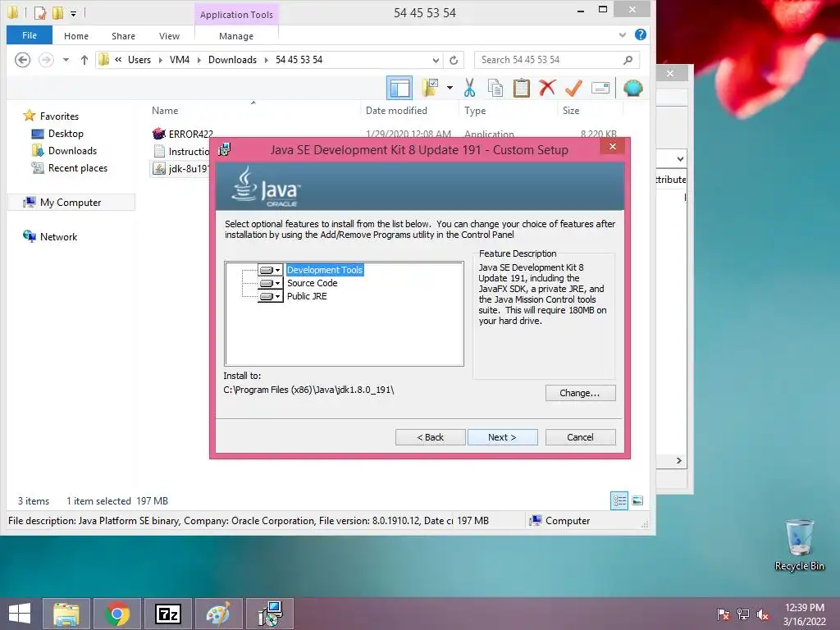Screen dimensions: 840x630
Task: Select Network in the navigation pane
Action: pyautogui.click(x=58, y=237)
